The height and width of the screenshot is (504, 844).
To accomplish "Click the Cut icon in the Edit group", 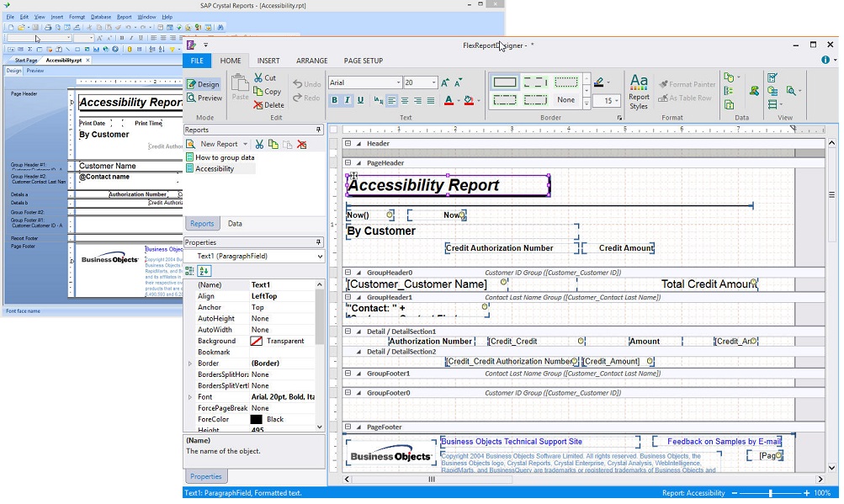I will click(258, 77).
